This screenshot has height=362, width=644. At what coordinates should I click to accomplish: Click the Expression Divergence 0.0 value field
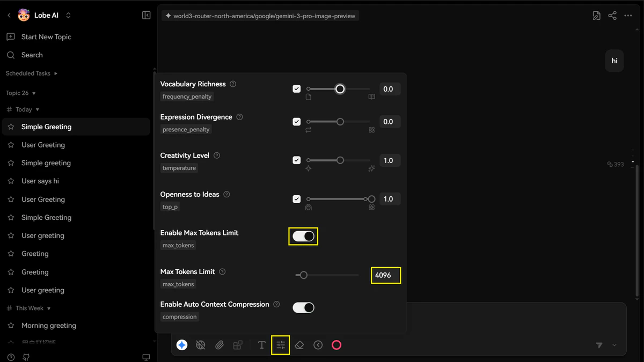[x=390, y=122]
